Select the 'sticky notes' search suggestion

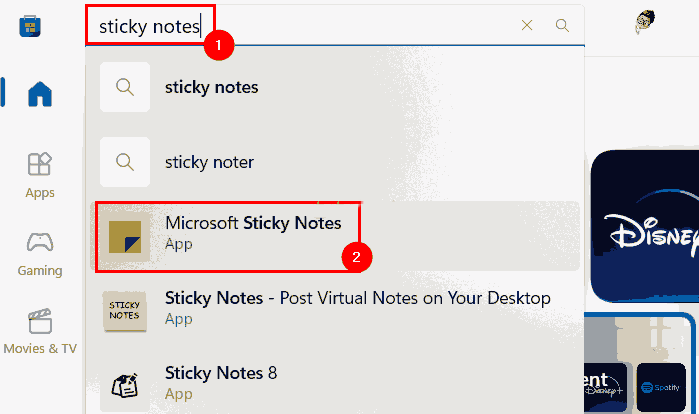[335, 87]
